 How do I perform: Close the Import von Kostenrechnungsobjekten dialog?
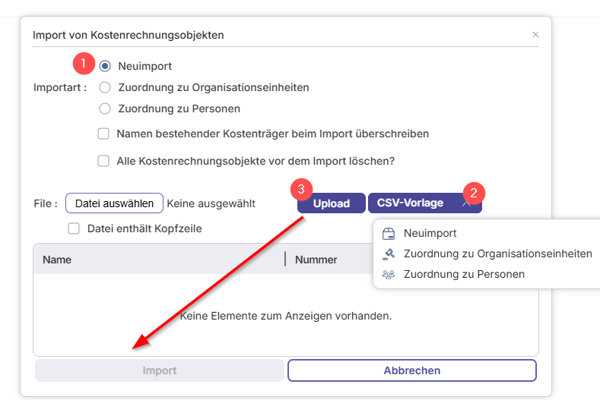(535, 35)
